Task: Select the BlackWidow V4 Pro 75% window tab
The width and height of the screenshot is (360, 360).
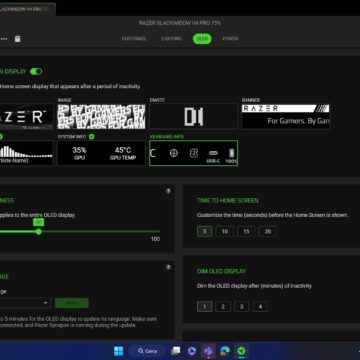Action: [x=27, y=9]
